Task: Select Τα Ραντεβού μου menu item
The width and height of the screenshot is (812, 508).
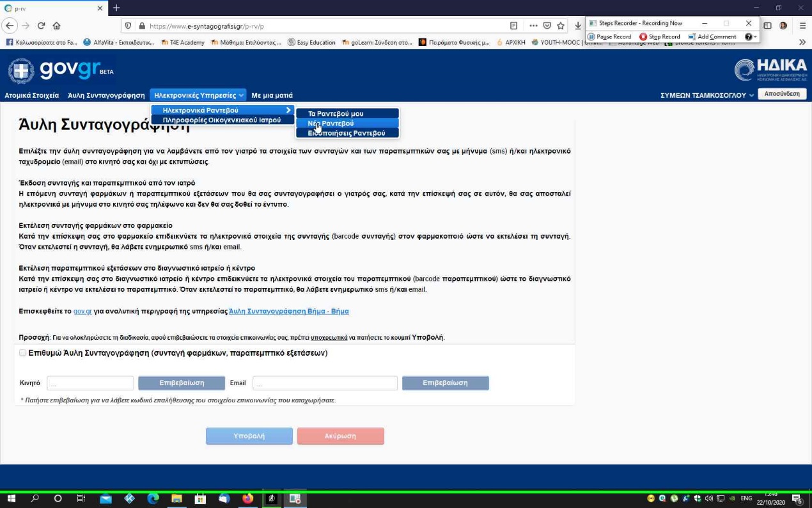Action: 335,114
